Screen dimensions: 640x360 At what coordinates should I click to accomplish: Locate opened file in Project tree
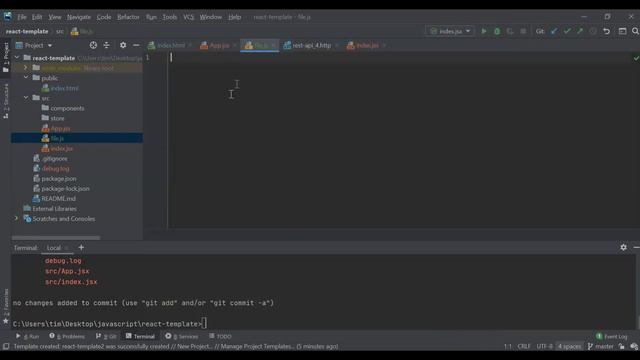[93, 45]
